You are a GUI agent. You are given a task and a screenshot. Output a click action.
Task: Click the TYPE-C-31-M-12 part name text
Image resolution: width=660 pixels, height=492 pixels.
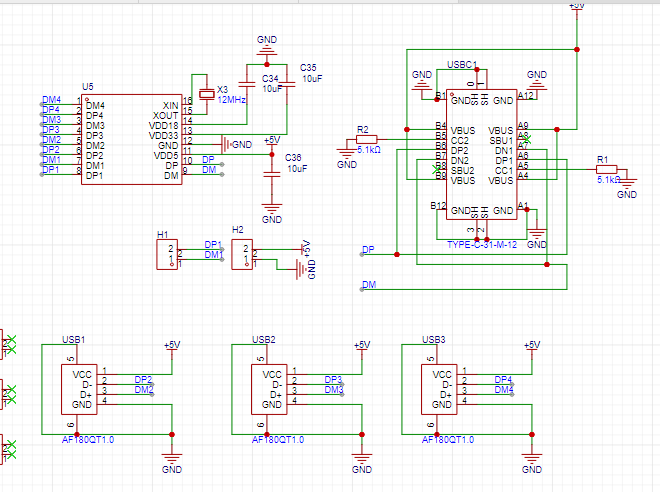[x=483, y=244]
